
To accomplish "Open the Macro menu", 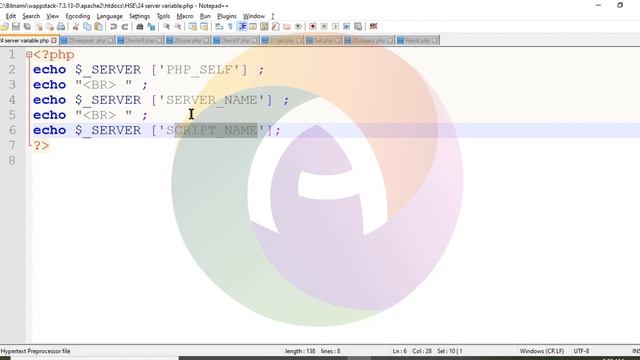I will [184, 16].
